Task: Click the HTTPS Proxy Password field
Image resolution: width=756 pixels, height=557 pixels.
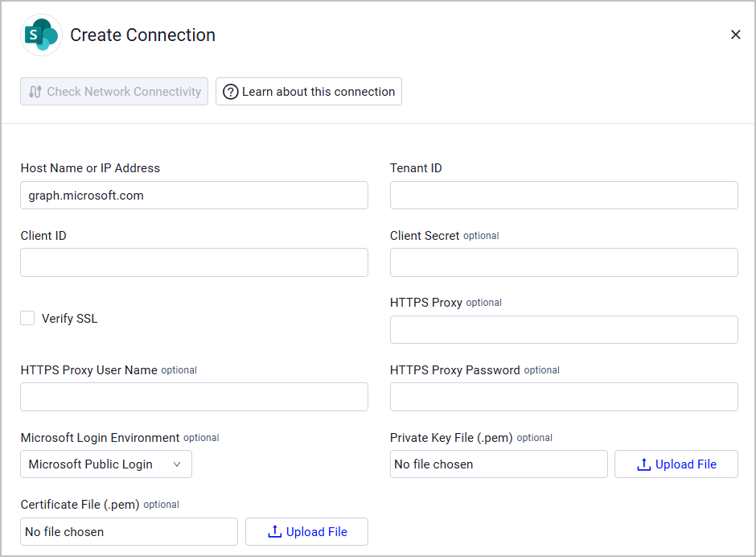Action: [x=564, y=397]
